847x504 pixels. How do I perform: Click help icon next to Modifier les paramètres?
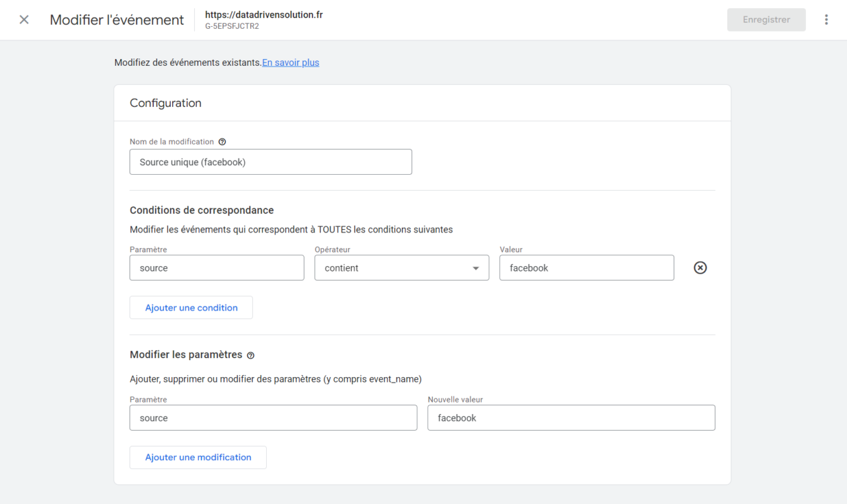[251, 355]
